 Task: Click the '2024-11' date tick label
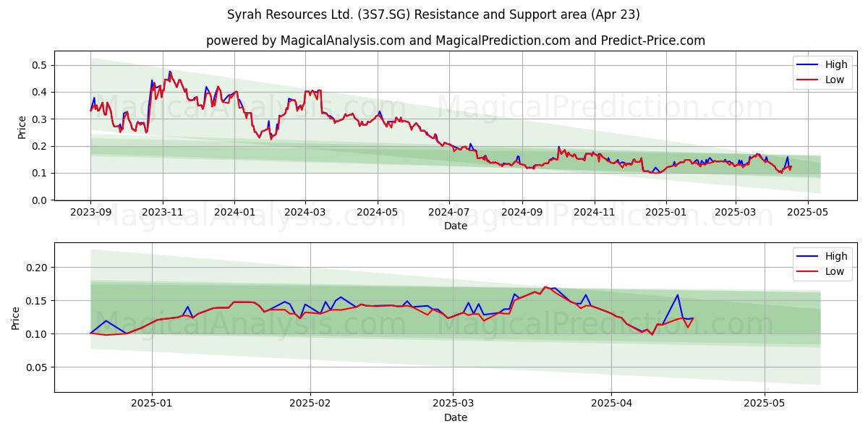click(595, 213)
